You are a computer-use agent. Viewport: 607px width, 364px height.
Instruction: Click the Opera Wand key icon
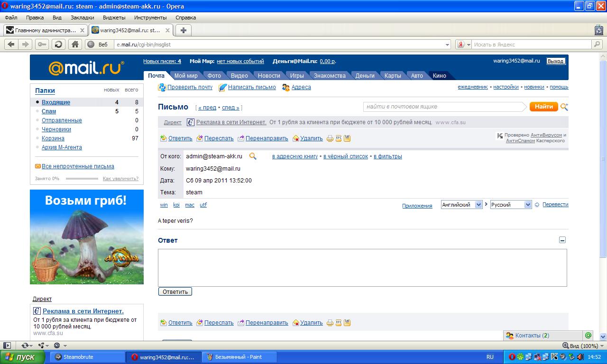(x=42, y=45)
